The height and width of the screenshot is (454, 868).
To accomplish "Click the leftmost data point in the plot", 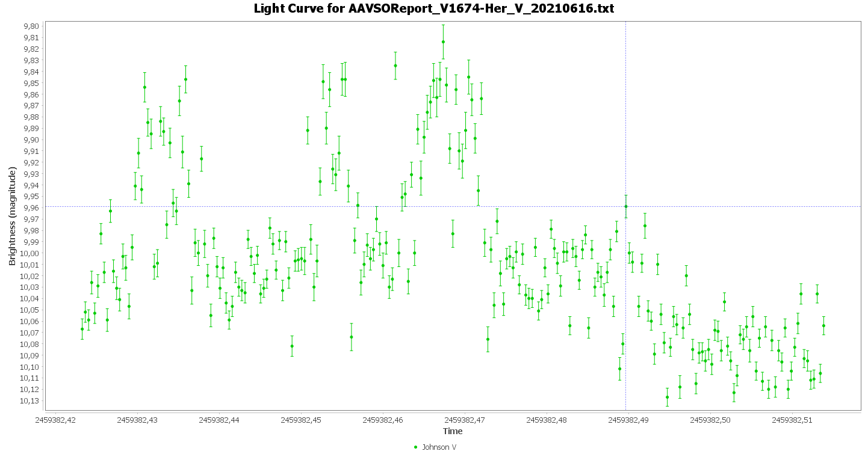I will tap(82, 329).
